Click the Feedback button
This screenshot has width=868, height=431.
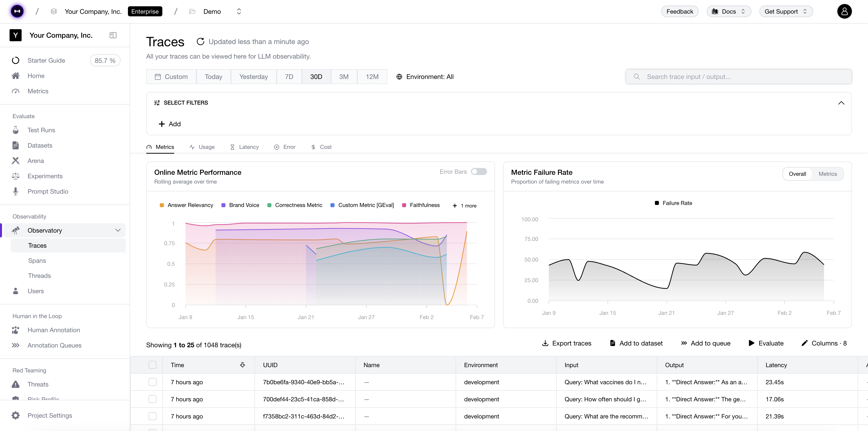coord(679,12)
